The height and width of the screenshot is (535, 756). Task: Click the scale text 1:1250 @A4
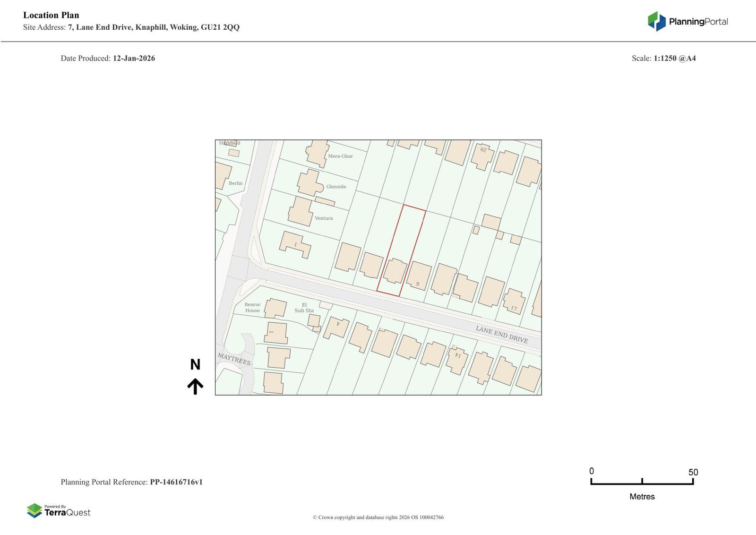coord(674,59)
